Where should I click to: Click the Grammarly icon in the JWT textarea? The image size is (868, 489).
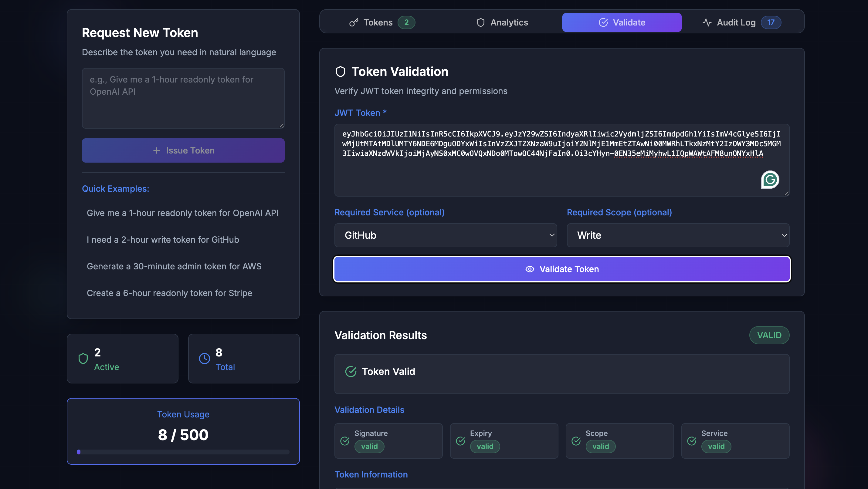point(770,180)
